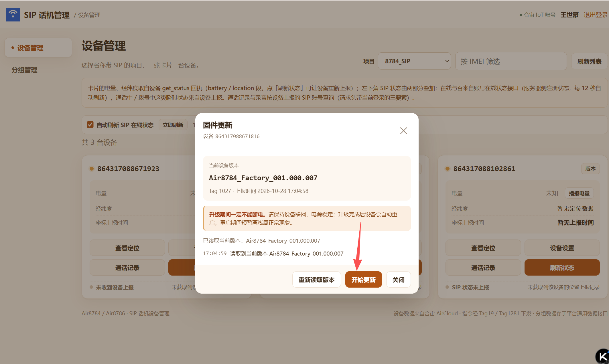Click the SIP 话机管理 header title

click(47, 15)
